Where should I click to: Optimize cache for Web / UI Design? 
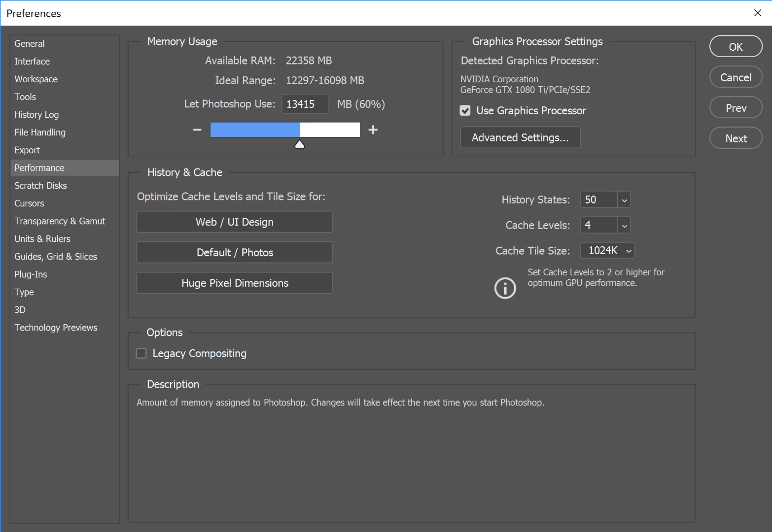(235, 222)
